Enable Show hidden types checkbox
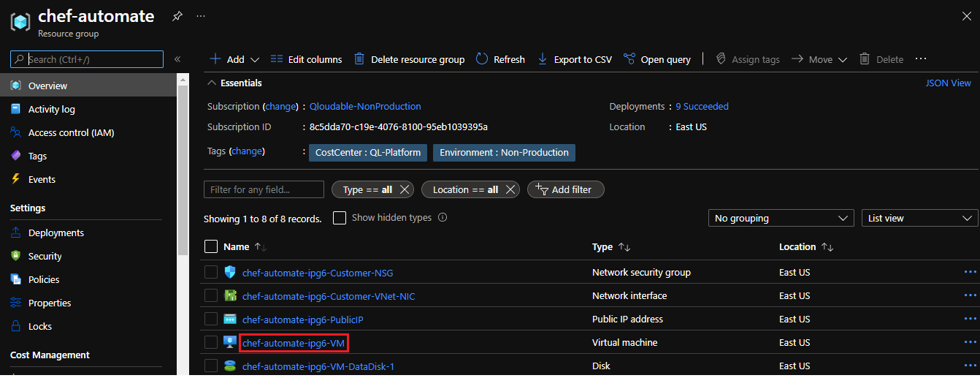 click(340, 218)
